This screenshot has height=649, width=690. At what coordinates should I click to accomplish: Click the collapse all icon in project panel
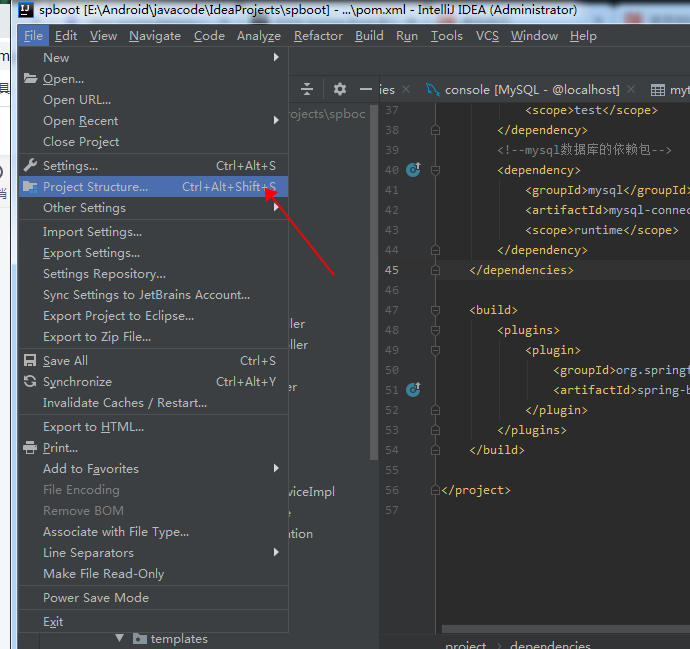307,89
